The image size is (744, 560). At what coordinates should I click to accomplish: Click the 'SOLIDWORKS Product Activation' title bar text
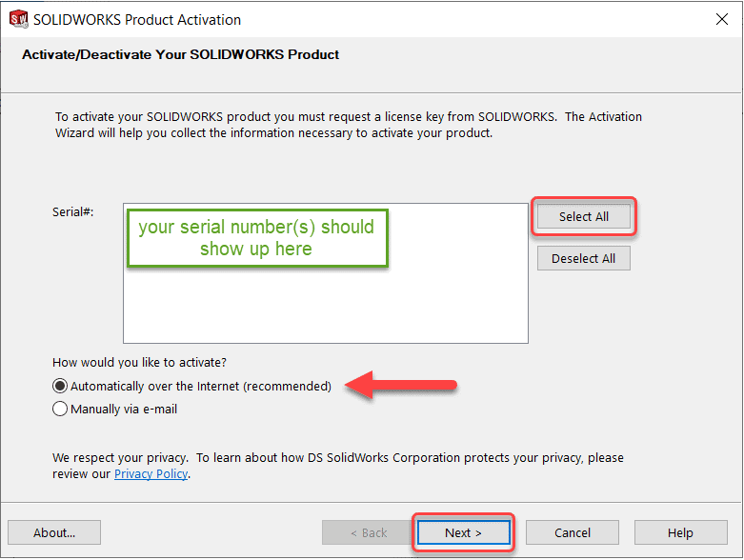(x=137, y=19)
